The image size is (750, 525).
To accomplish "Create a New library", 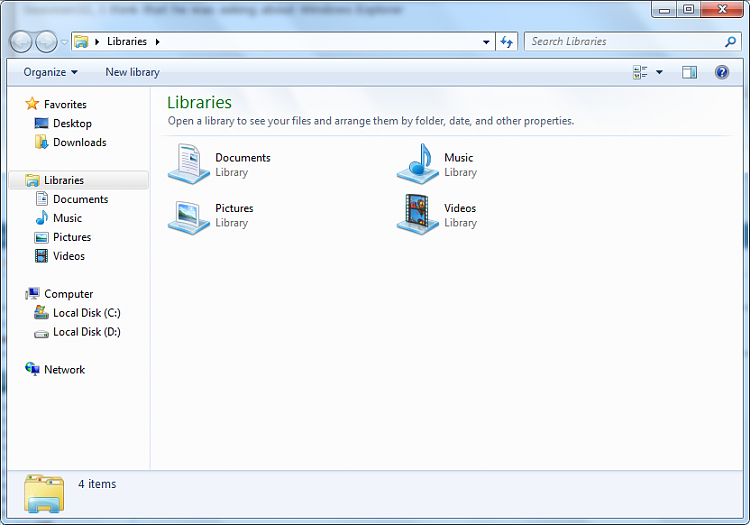I will [x=132, y=72].
